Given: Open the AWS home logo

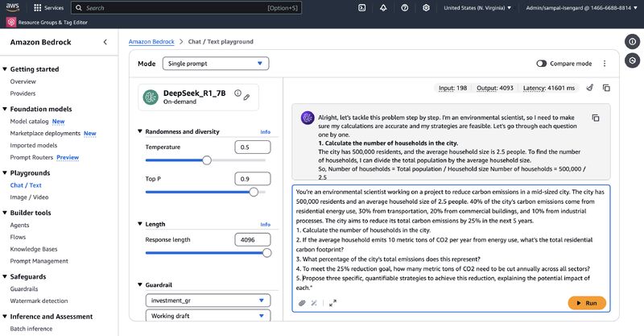Looking at the screenshot, I should pos(13,7).
